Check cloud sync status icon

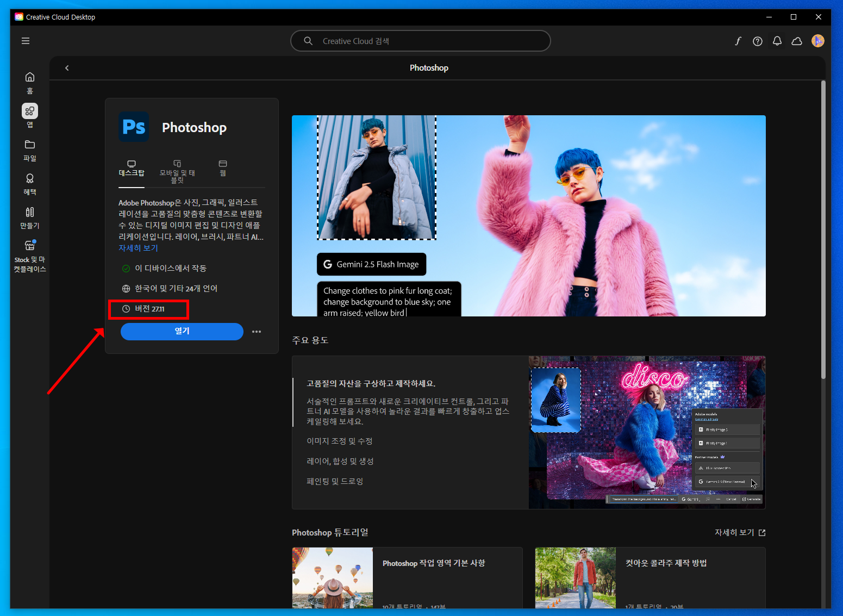click(797, 41)
